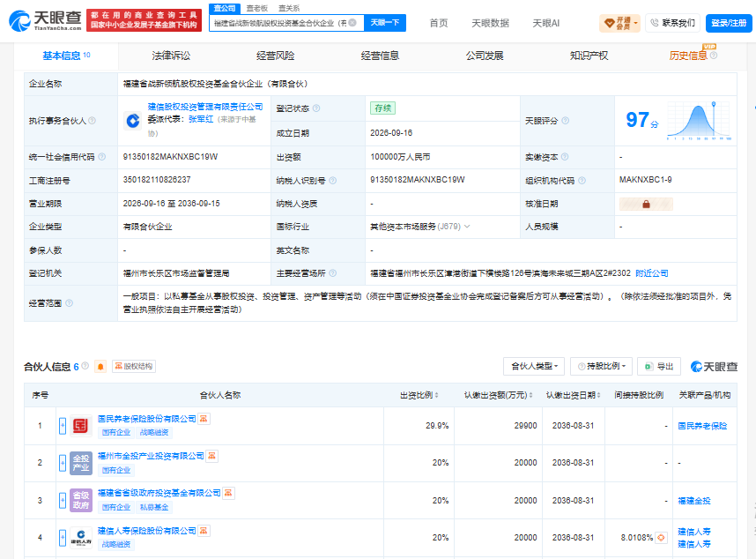Click the 97分 score distribution chart
This screenshot has height=559, width=756.
700,121
